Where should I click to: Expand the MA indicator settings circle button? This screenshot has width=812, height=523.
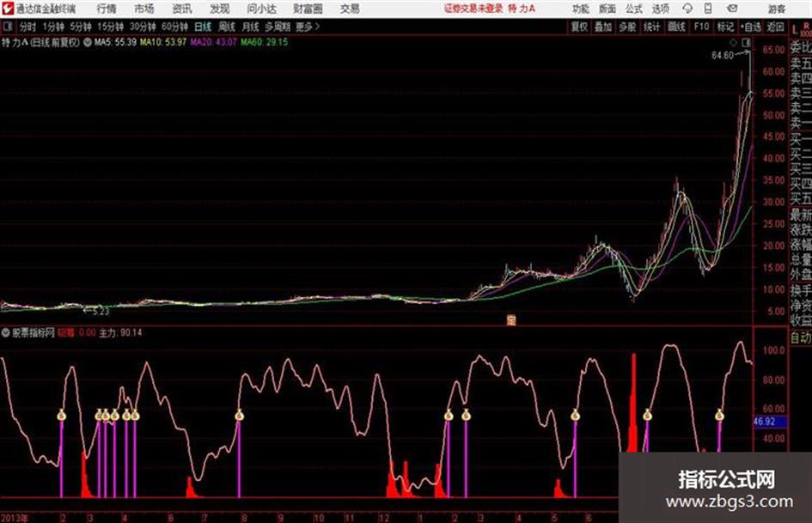[x=88, y=42]
